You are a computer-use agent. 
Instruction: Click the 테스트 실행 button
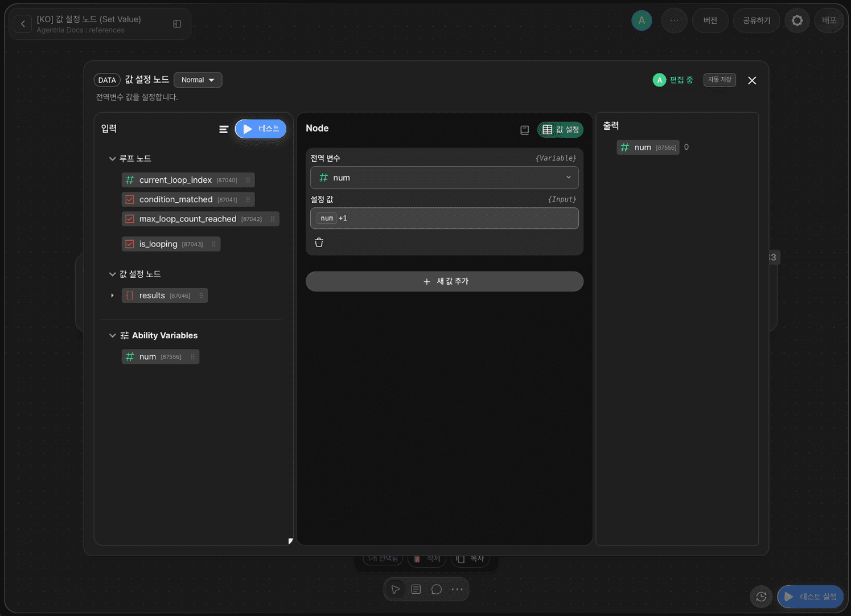[x=811, y=597]
